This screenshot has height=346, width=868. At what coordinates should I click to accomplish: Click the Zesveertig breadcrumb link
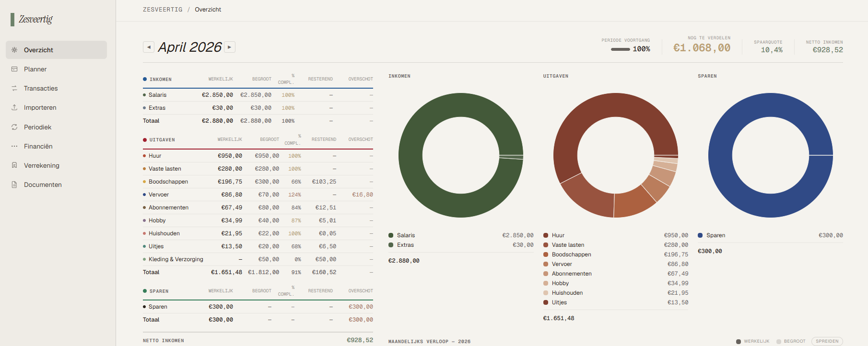(x=163, y=10)
